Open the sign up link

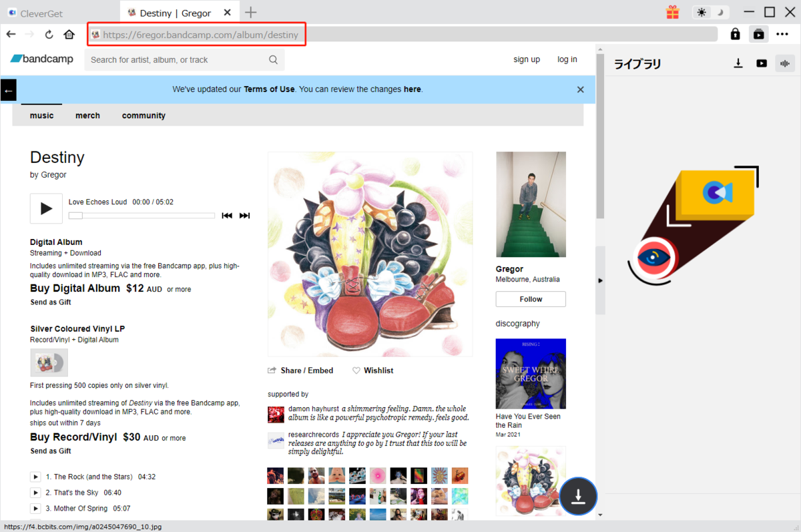527,59
